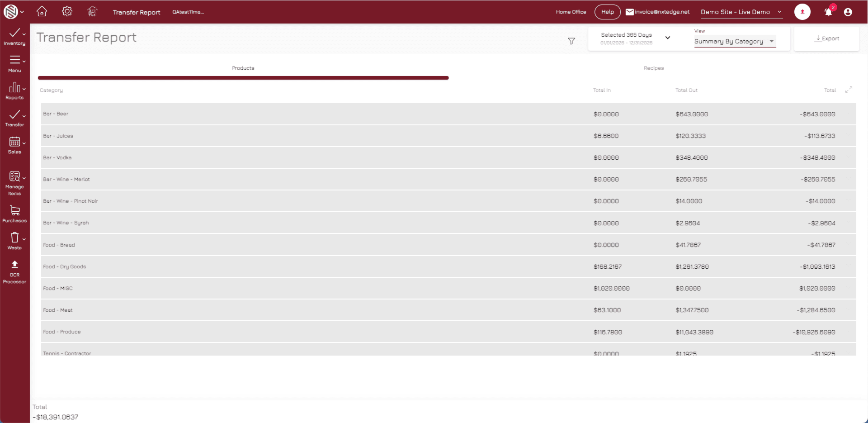The height and width of the screenshot is (423, 868).
Task: Click the Bar - Wine - Merlot row
Action: (448, 179)
